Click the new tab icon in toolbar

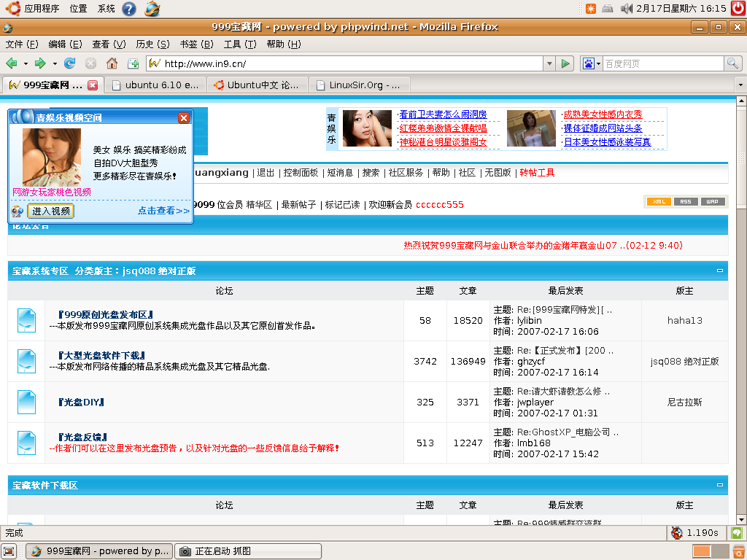tap(133, 63)
